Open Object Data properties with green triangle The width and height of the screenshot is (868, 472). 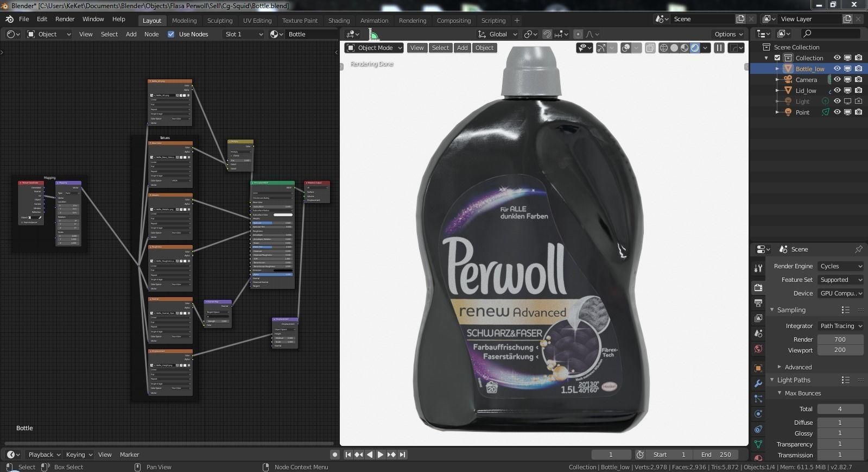point(758,444)
